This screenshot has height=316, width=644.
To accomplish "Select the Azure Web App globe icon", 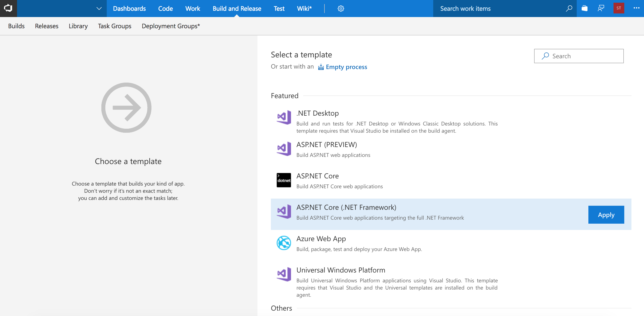I will (283, 242).
